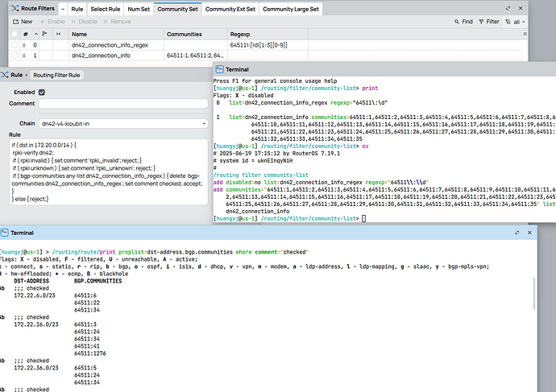Open the column settings menu icon
The image size is (556, 392).
pyautogui.click(x=525, y=34)
